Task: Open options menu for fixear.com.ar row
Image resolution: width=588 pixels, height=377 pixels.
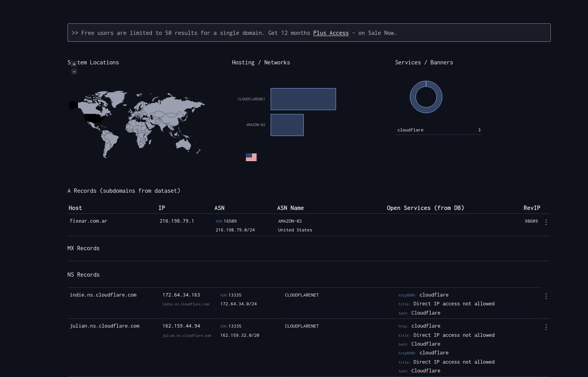Action: click(546, 222)
